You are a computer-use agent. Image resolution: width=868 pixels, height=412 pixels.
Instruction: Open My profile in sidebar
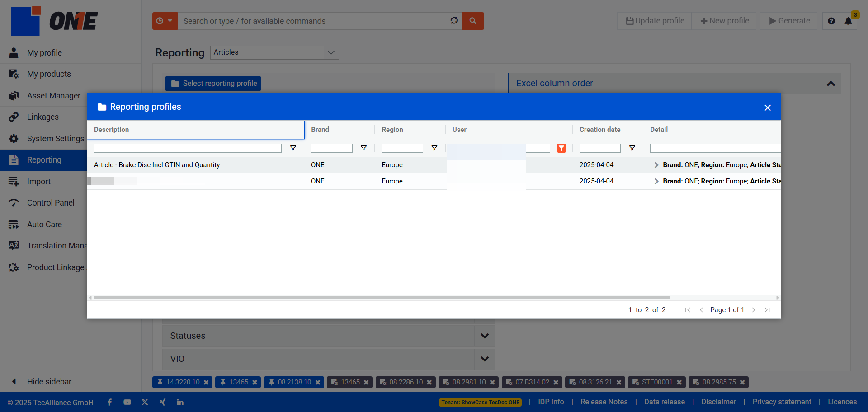pyautogui.click(x=44, y=53)
